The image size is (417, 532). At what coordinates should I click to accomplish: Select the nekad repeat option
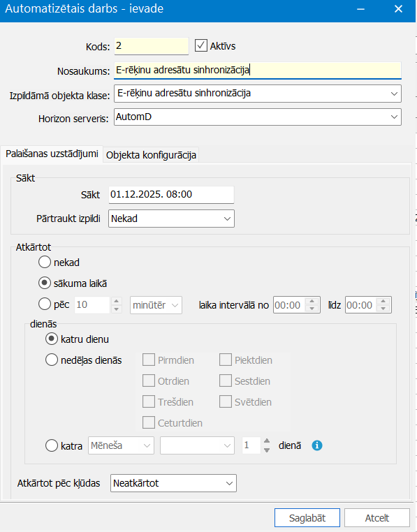45,262
